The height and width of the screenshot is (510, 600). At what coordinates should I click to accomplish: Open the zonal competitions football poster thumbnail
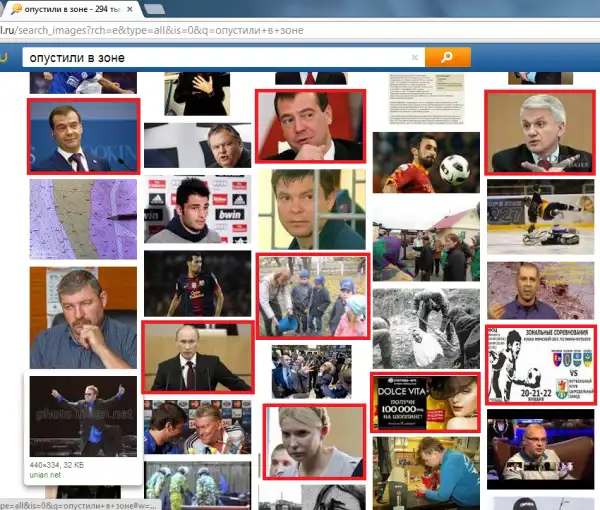click(540, 364)
